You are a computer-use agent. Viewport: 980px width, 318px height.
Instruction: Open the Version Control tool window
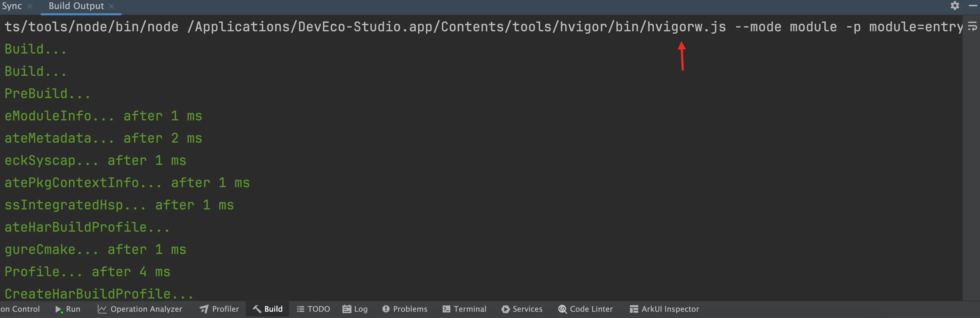(x=20, y=309)
